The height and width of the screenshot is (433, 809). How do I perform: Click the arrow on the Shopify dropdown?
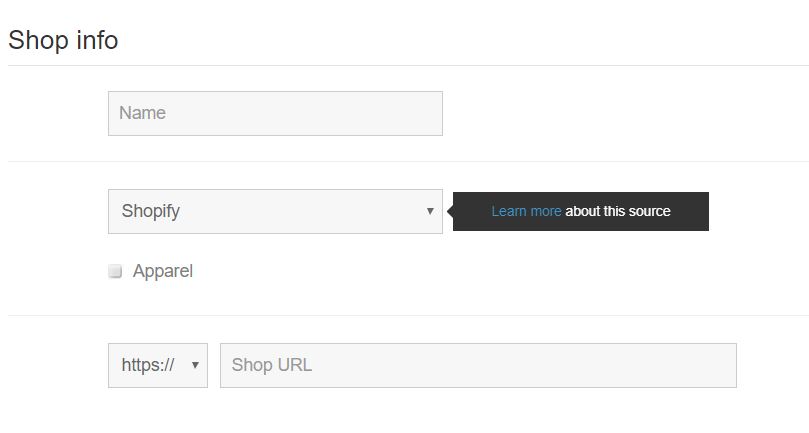[430, 211]
